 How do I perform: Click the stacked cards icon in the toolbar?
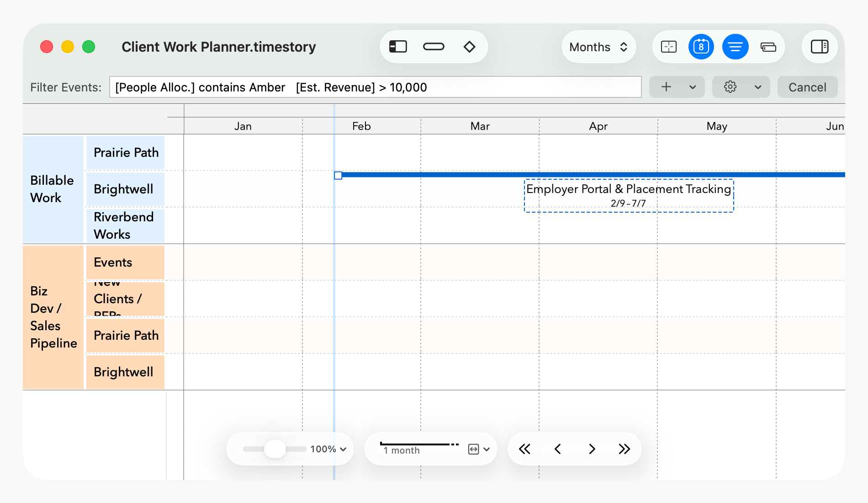[768, 46]
